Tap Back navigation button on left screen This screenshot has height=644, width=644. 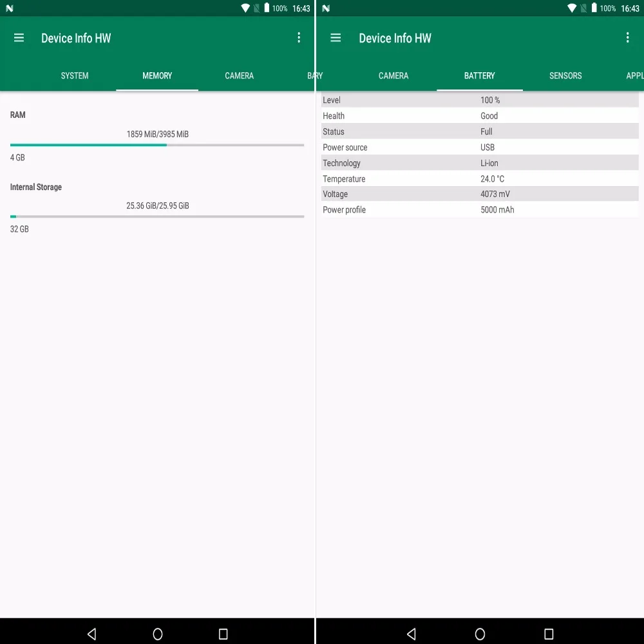pyautogui.click(x=92, y=634)
